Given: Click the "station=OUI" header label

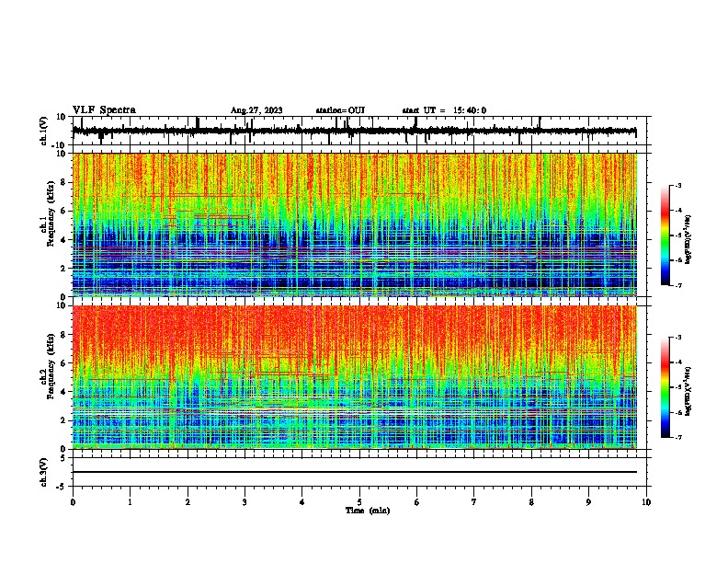Looking at the screenshot, I should point(340,110).
